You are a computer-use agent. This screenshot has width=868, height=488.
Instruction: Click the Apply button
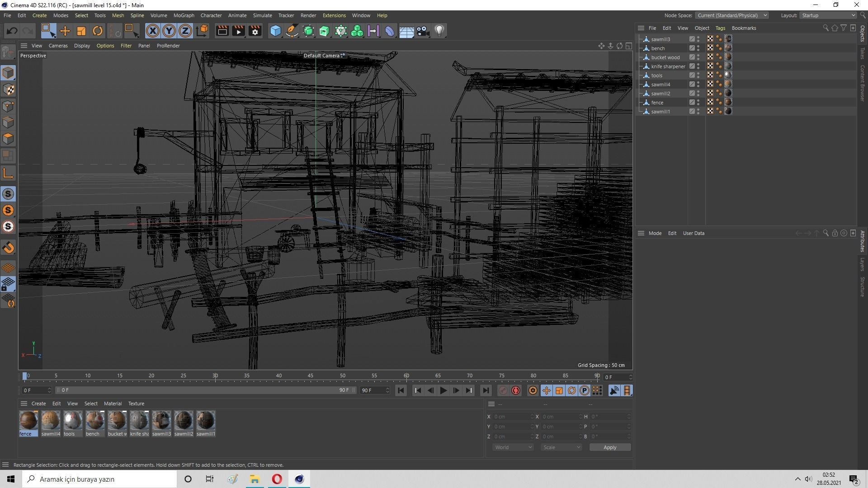(x=610, y=447)
